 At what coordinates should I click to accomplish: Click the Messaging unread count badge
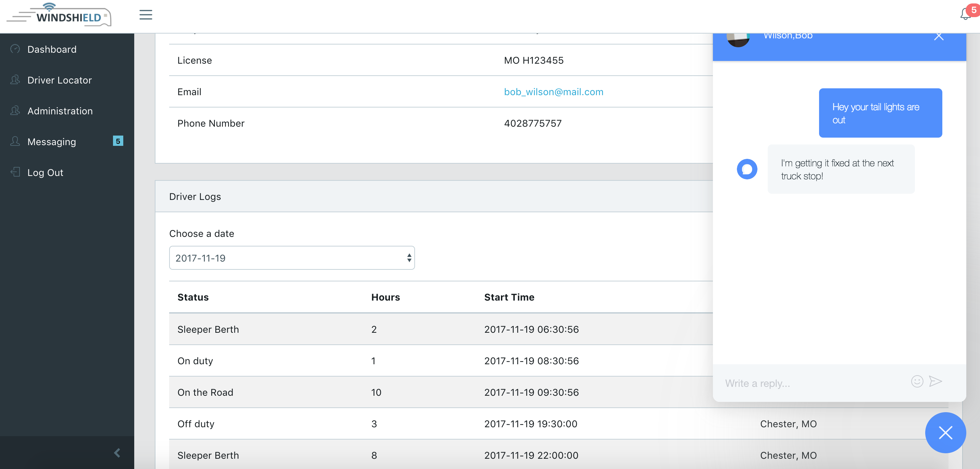tap(118, 141)
